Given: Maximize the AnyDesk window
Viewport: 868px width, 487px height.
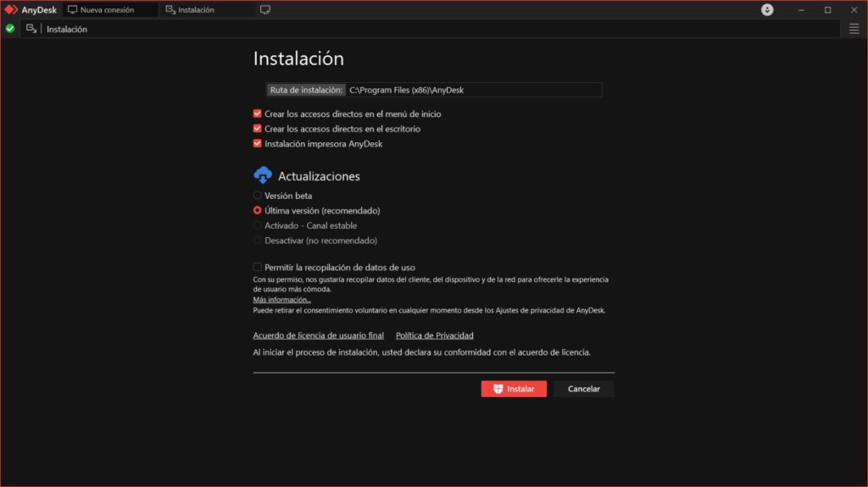Looking at the screenshot, I should click(827, 9).
